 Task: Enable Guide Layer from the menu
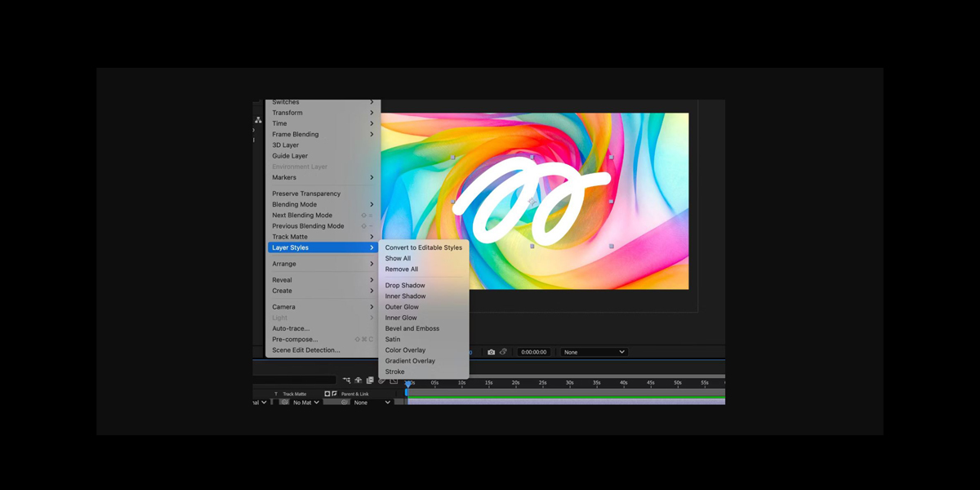click(291, 155)
